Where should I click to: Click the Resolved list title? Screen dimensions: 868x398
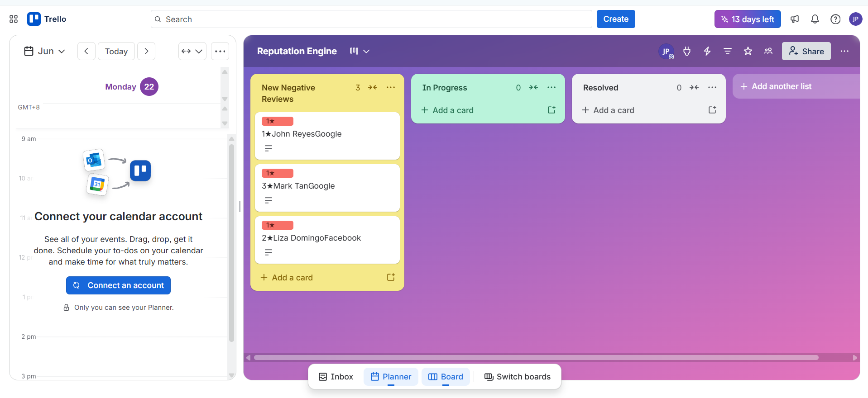pos(600,88)
